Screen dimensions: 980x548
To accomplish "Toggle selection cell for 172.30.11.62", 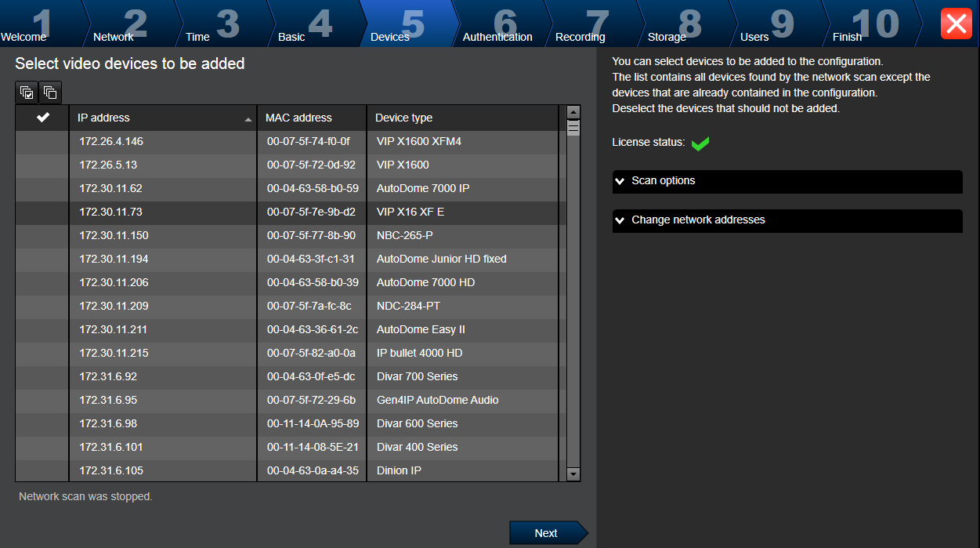I will point(42,189).
